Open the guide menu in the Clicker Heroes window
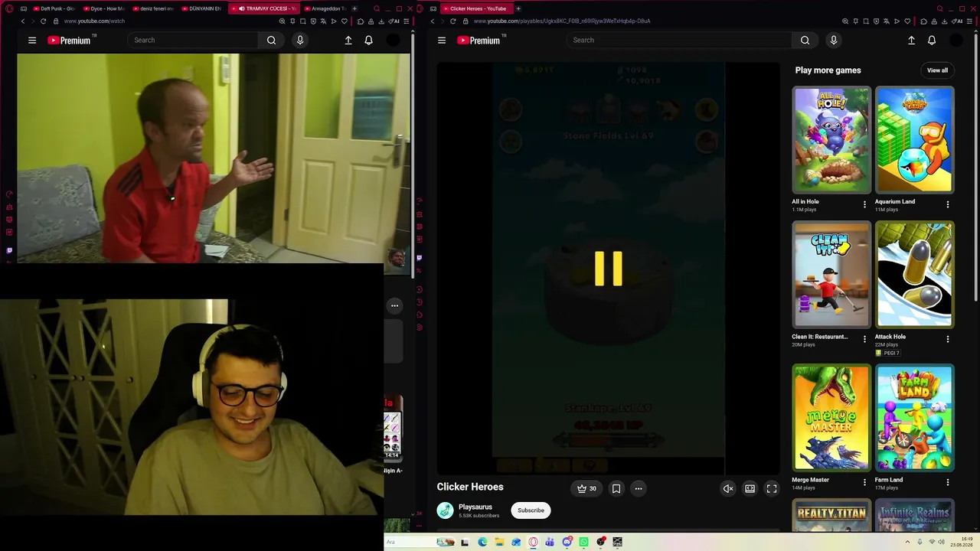 442,40
